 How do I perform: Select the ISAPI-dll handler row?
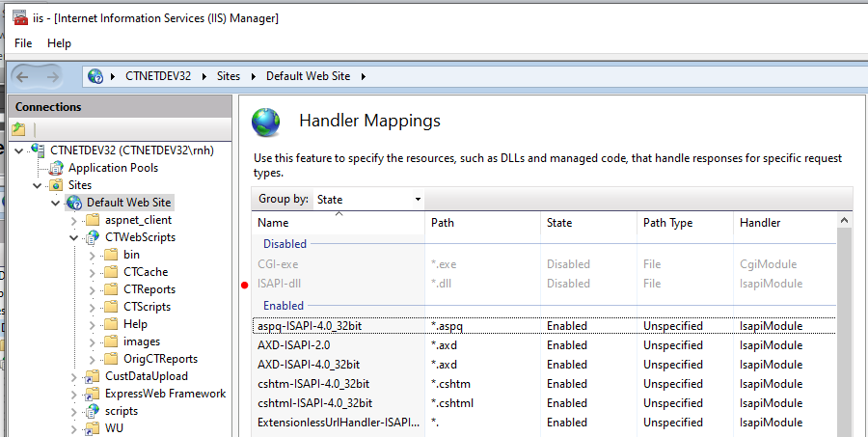pos(544,284)
